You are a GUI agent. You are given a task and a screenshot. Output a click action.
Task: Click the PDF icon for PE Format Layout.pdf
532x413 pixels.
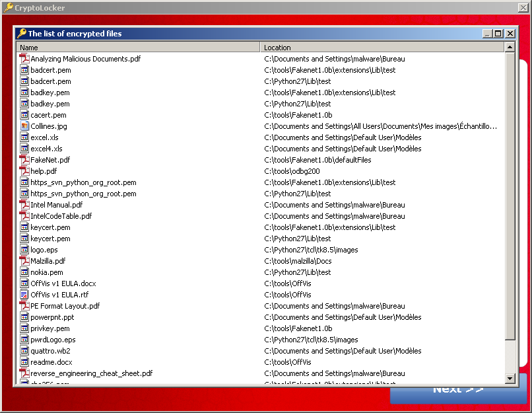[x=24, y=306]
